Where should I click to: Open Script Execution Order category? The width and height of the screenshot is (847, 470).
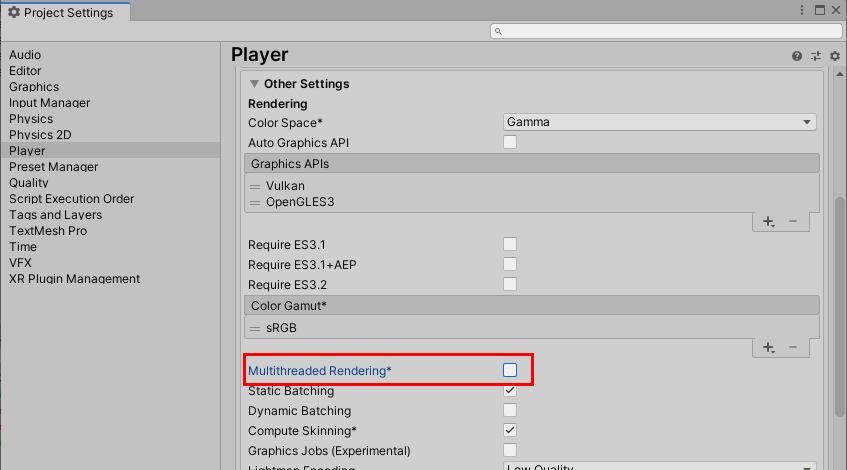[x=71, y=198]
